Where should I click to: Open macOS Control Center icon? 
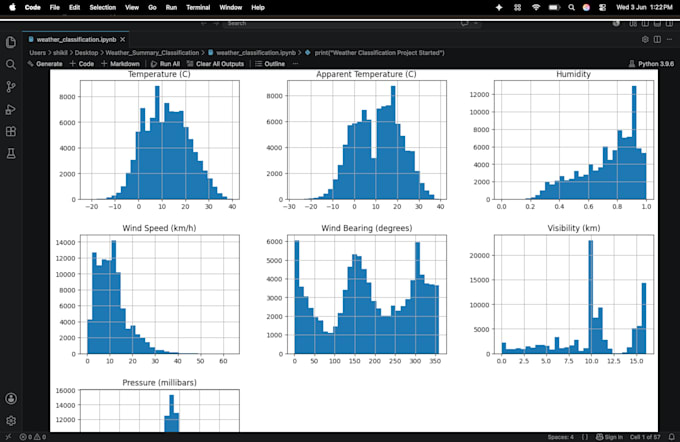click(x=602, y=7)
